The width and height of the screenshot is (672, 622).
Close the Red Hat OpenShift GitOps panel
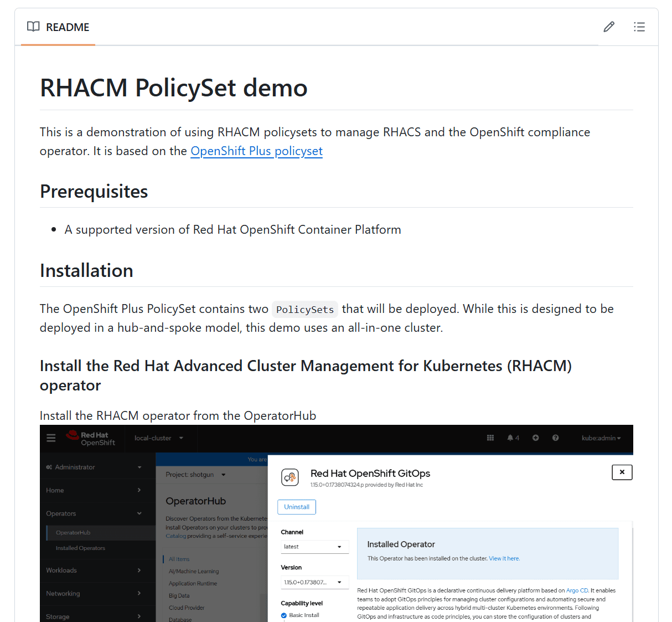point(622,472)
